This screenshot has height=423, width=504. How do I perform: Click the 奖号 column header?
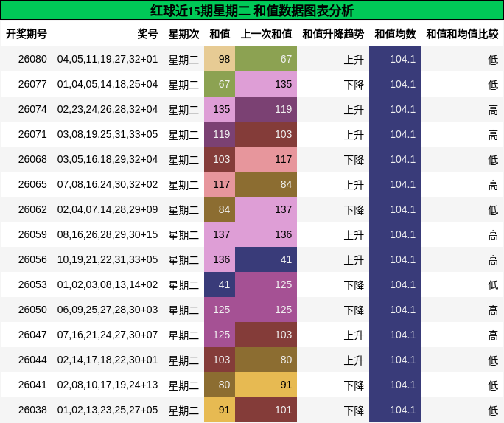147,34
